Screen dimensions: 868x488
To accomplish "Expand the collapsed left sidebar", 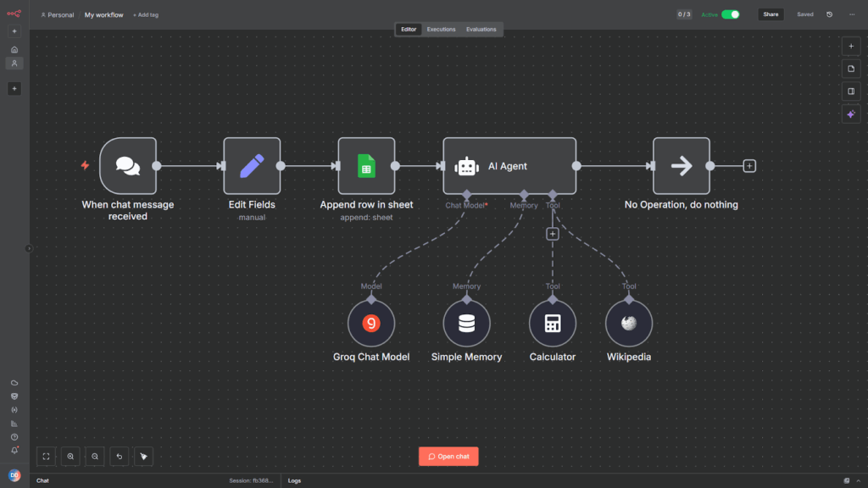I will click(29, 248).
